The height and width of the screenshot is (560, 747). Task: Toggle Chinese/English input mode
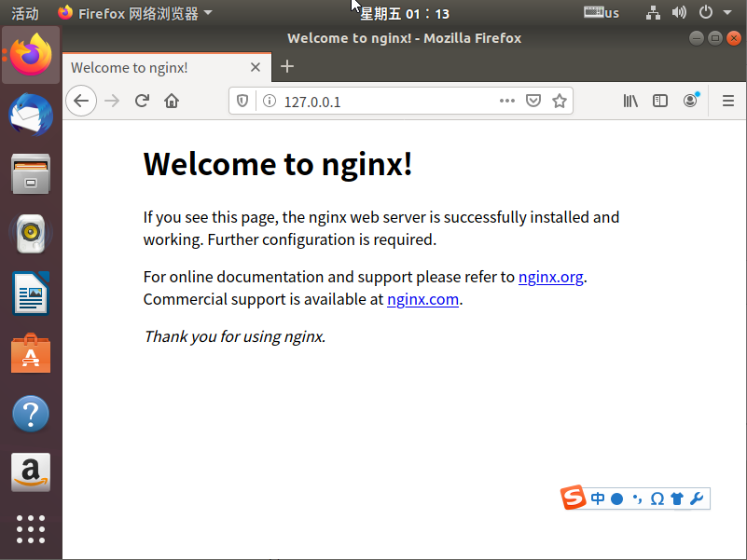(598, 498)
